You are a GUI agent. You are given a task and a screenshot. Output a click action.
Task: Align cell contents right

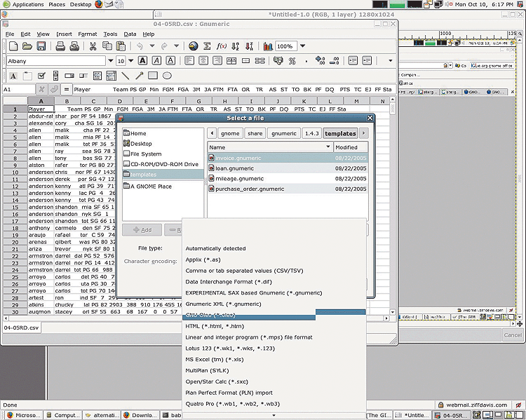[x=217, y=61]
